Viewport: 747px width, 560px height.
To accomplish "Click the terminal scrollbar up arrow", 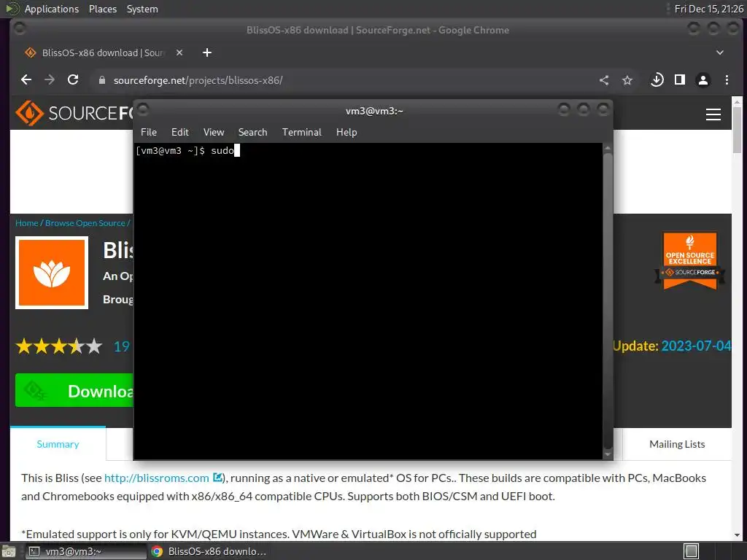I will coord(608,148).
